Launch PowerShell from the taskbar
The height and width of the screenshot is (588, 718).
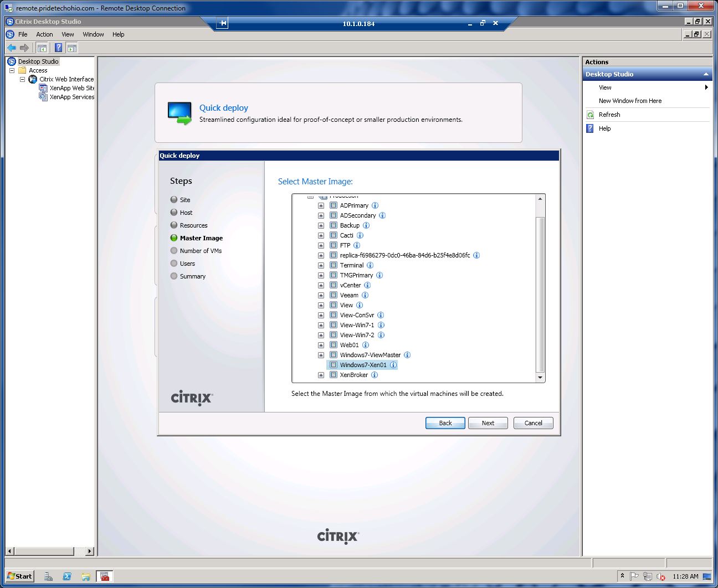pyautogui.click(x=67, y=576)
